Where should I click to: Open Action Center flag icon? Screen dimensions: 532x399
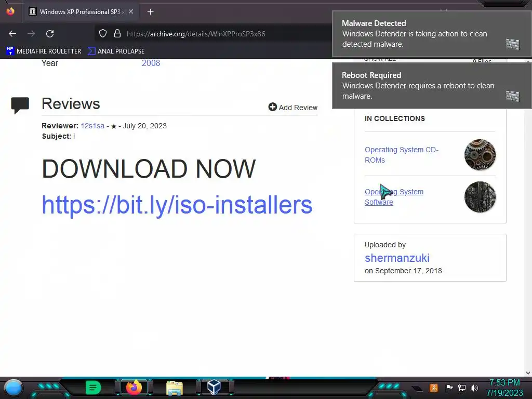[x=449, y=388]
